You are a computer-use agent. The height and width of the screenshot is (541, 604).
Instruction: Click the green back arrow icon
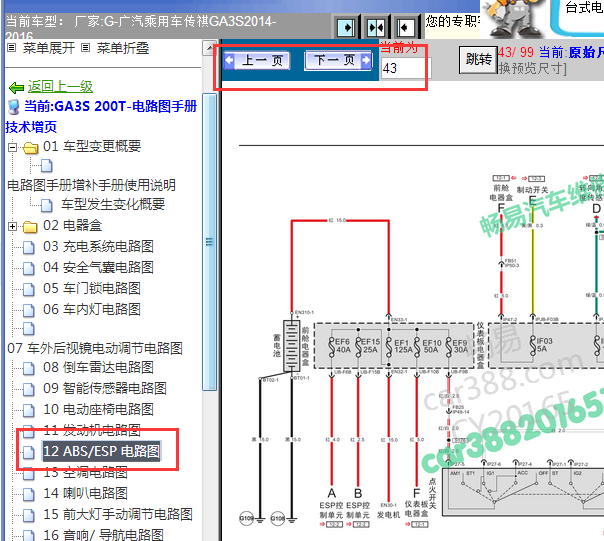(x=16, y=88)
